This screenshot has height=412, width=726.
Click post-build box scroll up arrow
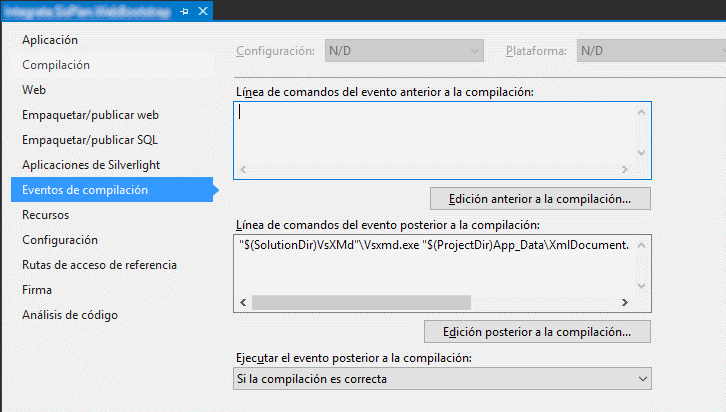pyautogui.click(x=642, y=245)
